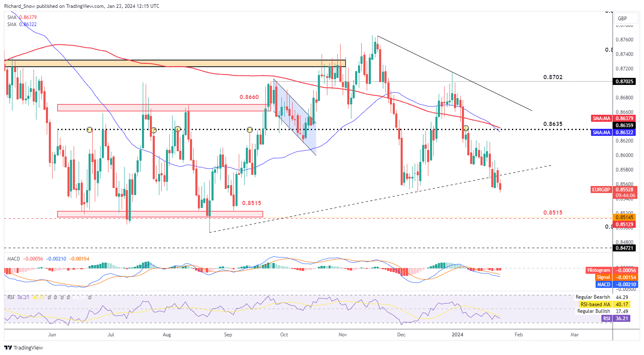Select the red SMA 0.86379 legend

coord(22,17)
